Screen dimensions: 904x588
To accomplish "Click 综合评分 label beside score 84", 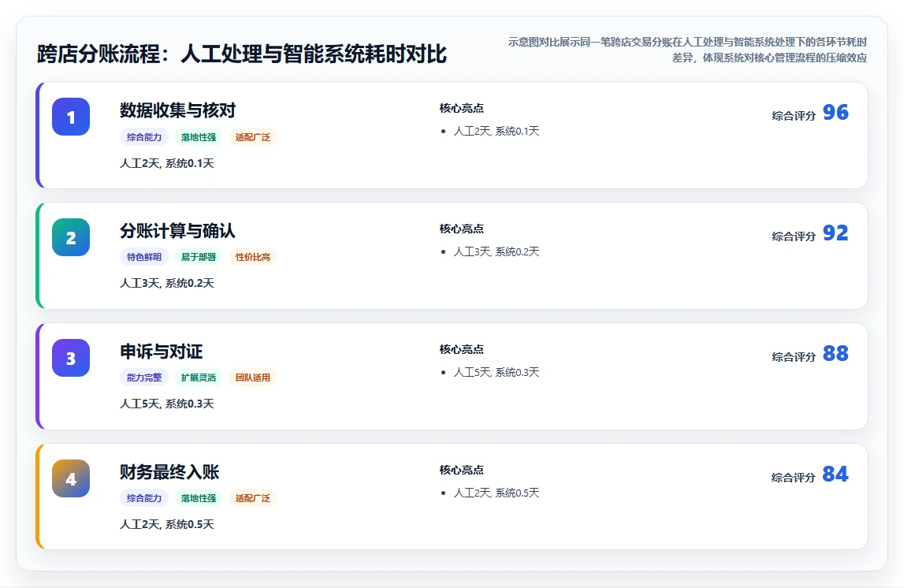I will [x=794, y=478].
